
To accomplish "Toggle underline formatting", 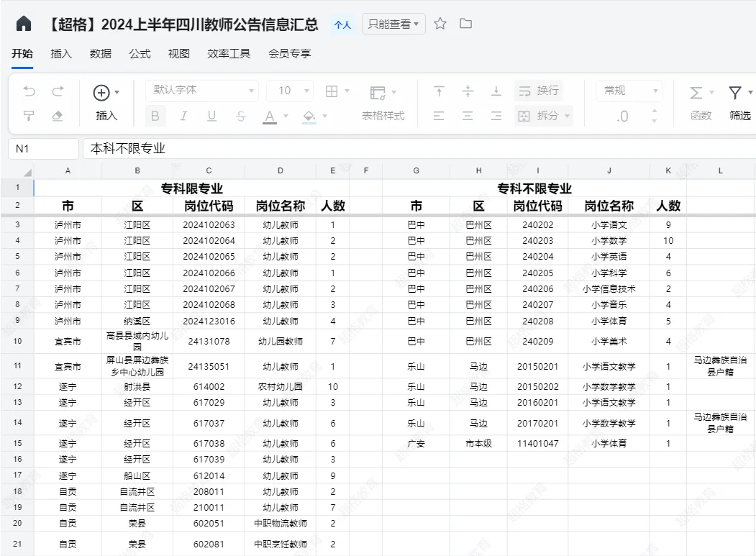I will pos(211,115).
